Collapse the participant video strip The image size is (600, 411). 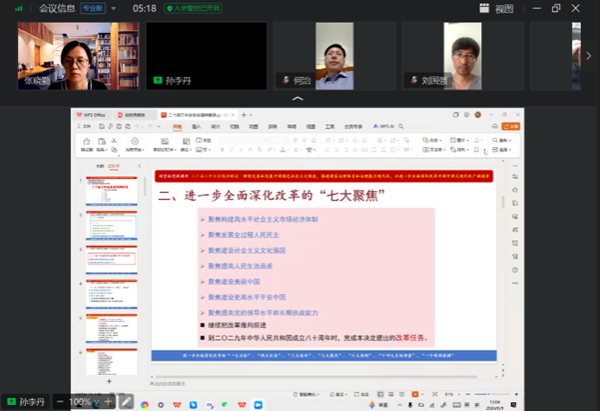[299, 99]
